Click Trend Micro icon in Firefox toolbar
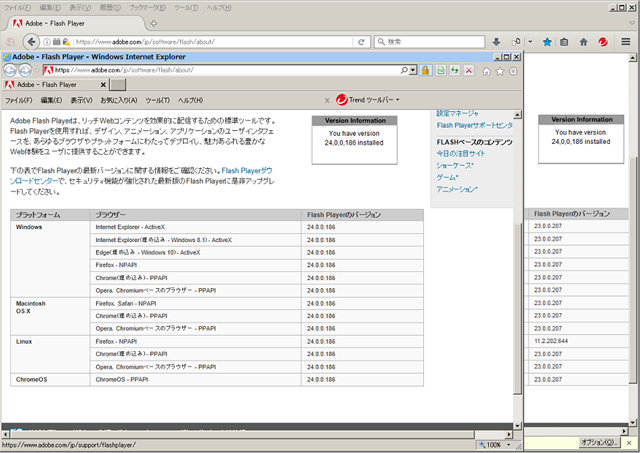Screen dimensions: 640x453 pyautogui.click(x=603, y=42)
